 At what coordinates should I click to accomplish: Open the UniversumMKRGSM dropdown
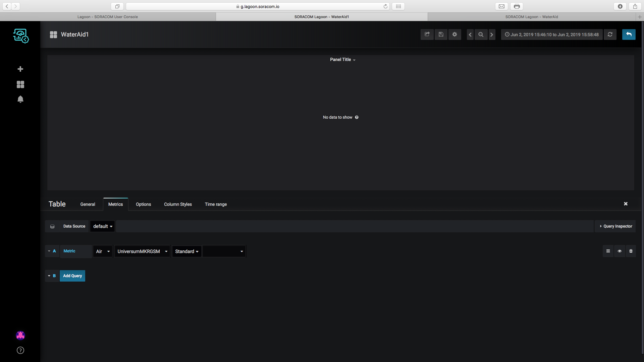pos(142,251)
